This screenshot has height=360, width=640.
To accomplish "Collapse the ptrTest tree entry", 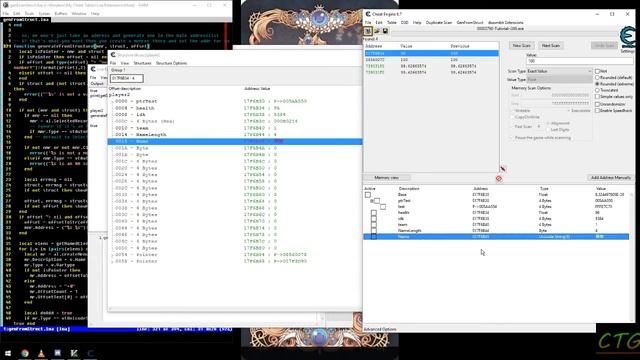I will 371,201.
